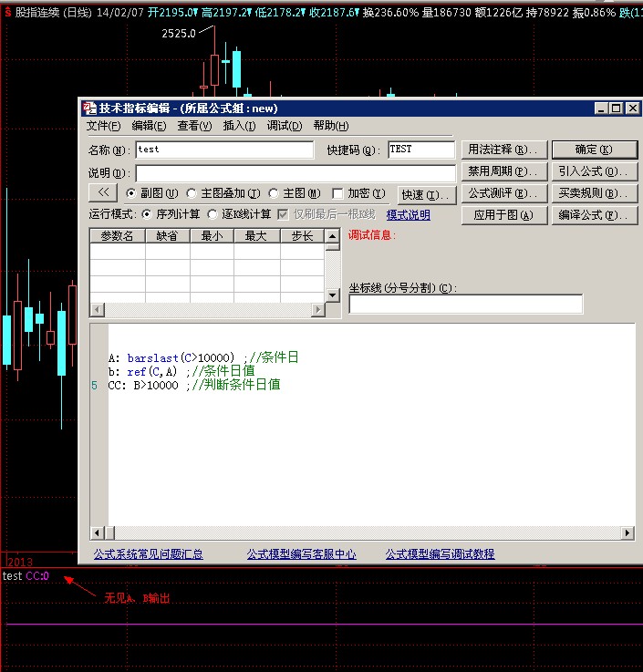Open 公式测评 evaluation
The height and width of the screenshot is (672, 643).
[503, 193]
